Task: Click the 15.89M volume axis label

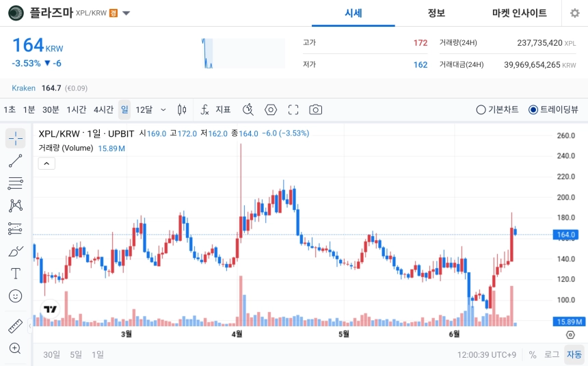Action: 569,322
